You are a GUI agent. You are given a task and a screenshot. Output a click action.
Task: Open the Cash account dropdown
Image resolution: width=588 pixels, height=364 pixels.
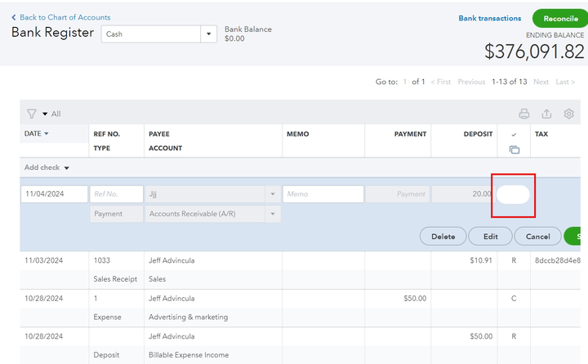coord(209,34)
